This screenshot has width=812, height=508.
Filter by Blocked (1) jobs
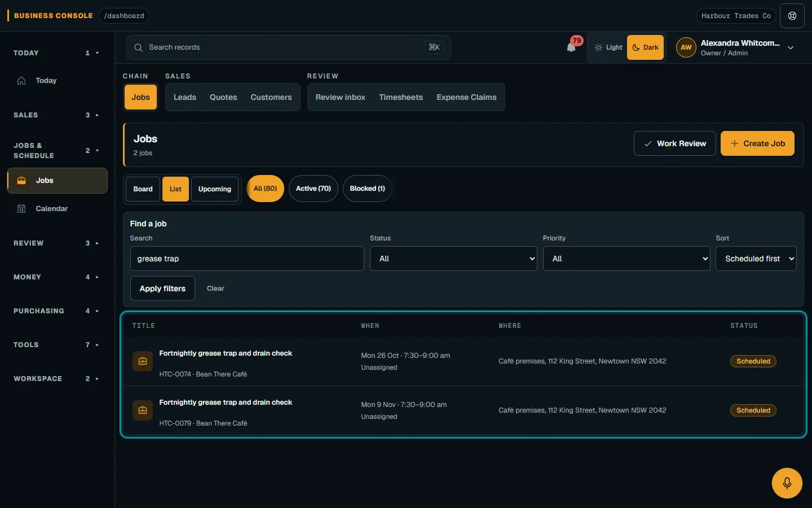pos(367,189)
